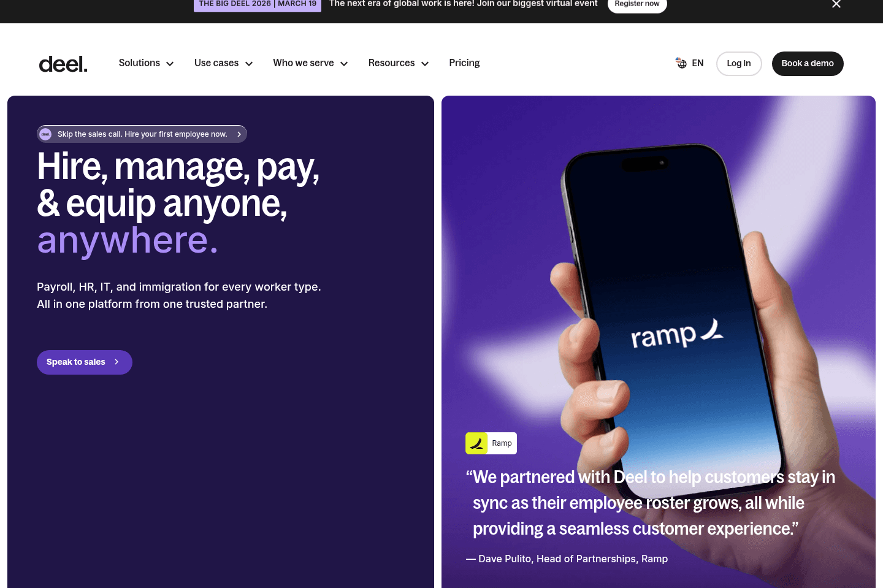Click the arrow after Hire your first employee
Image resolution: width=883 pixels, height=588 pixels.
239,134
